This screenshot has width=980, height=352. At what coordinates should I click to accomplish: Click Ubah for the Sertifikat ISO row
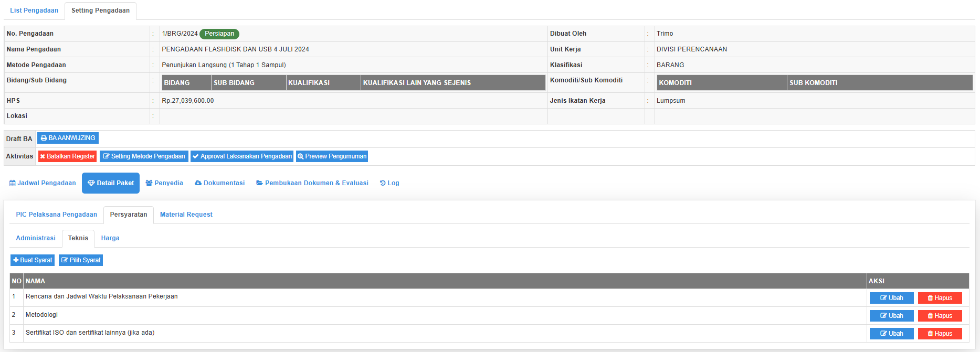click(891, 334)
